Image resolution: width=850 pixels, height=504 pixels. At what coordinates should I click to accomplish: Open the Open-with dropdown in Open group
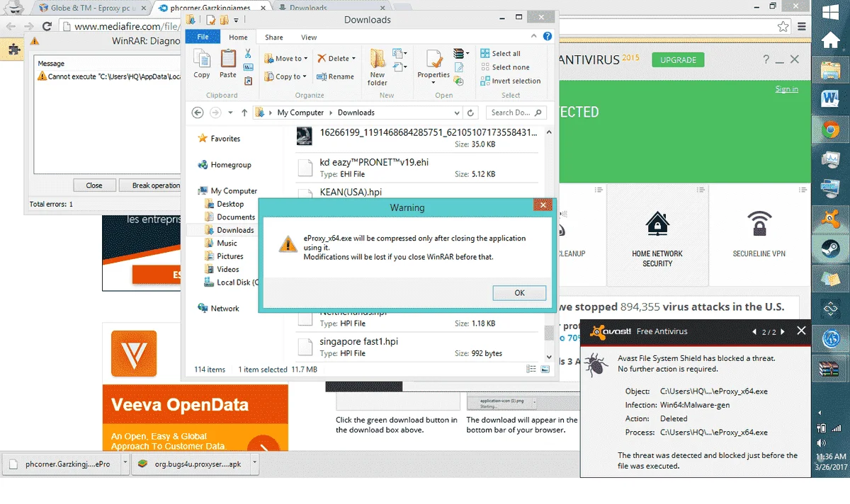[461, 54]
